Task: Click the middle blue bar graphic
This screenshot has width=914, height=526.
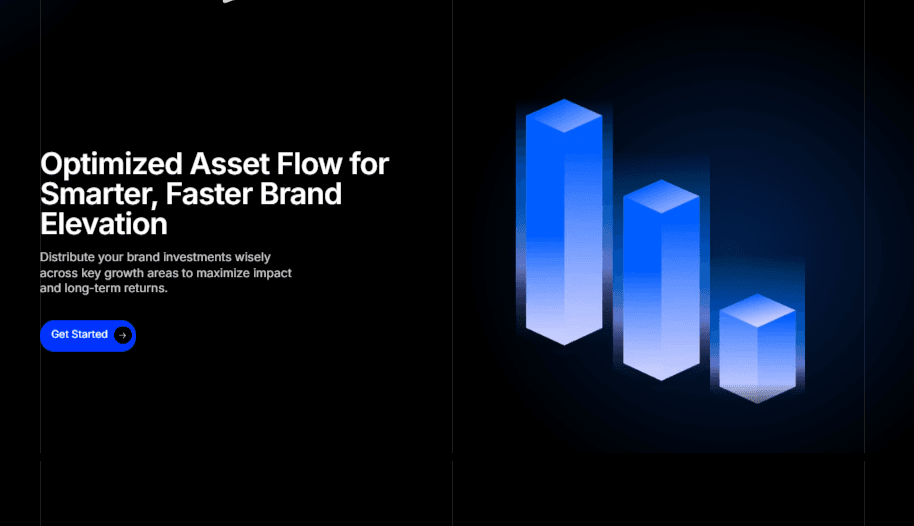Action: click(x=661, y=280)
